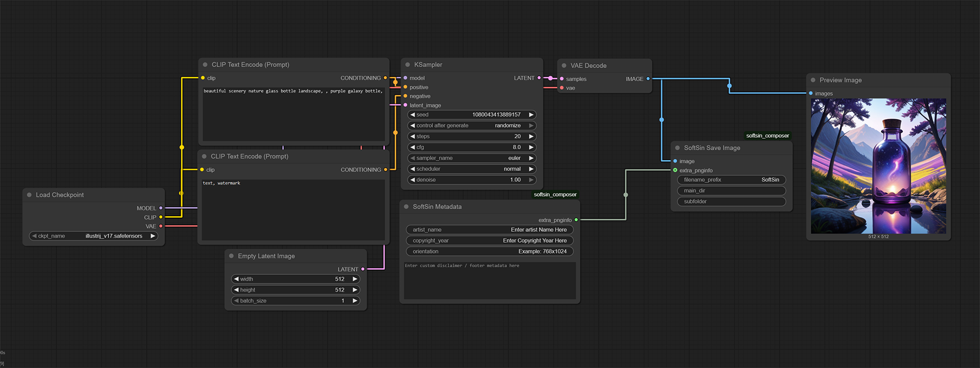Click the KSampler LATENT output socket
The height and width of the screenshot is (368, 980).
pos(539,78)
